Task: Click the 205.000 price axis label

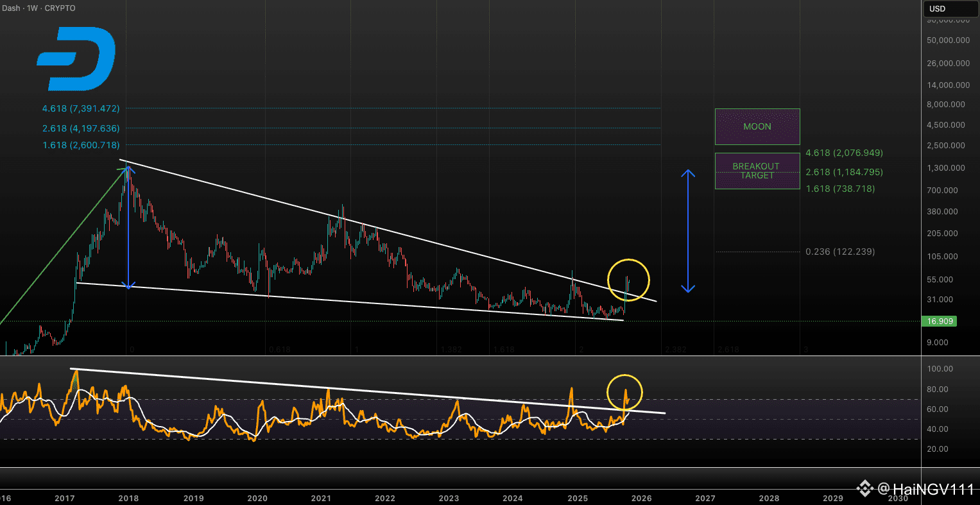Action: (942, 234)
